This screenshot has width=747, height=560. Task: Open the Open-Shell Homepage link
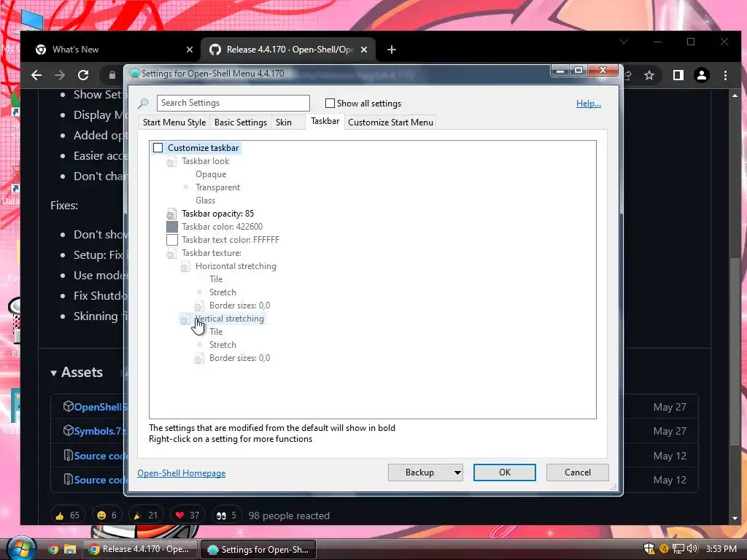pyautogui.click(x=182, y=472)
